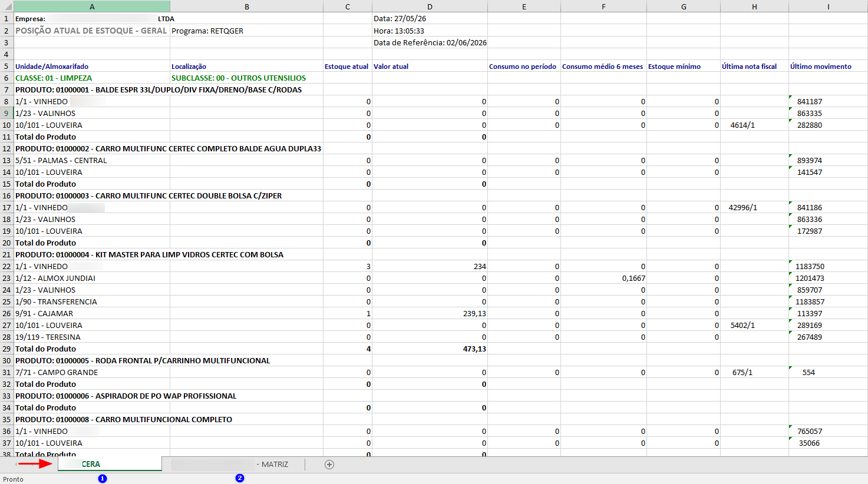The height and width of the screenshot is (484, 868).
Task: Select the 'CLASSE: 01 - LIMPEZA' cell
Action: (92, 78)
